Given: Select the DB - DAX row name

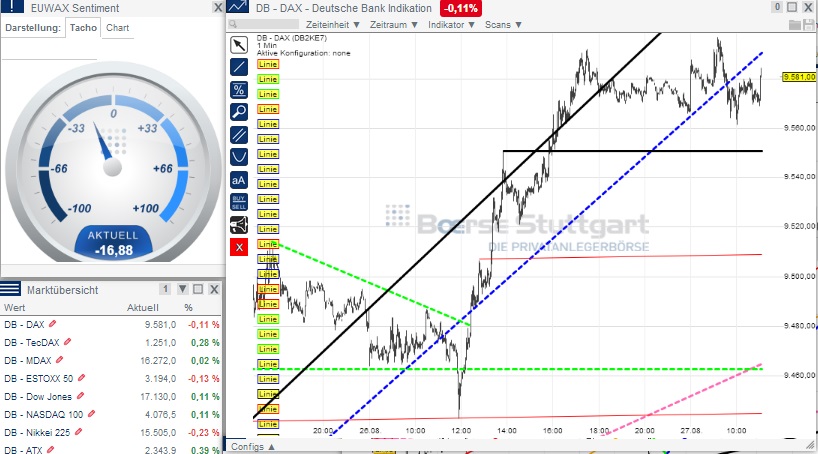Looking at the screenshot, I should 24,325.
